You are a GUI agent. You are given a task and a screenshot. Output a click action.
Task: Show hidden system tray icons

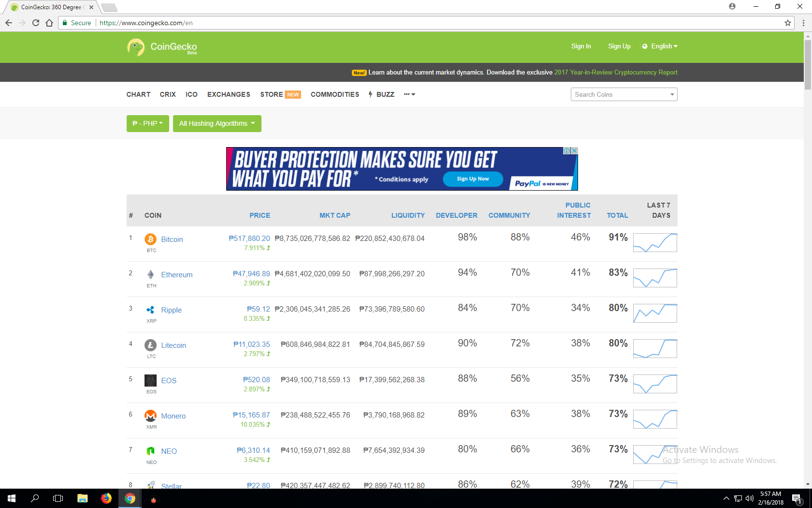point(726,498)
